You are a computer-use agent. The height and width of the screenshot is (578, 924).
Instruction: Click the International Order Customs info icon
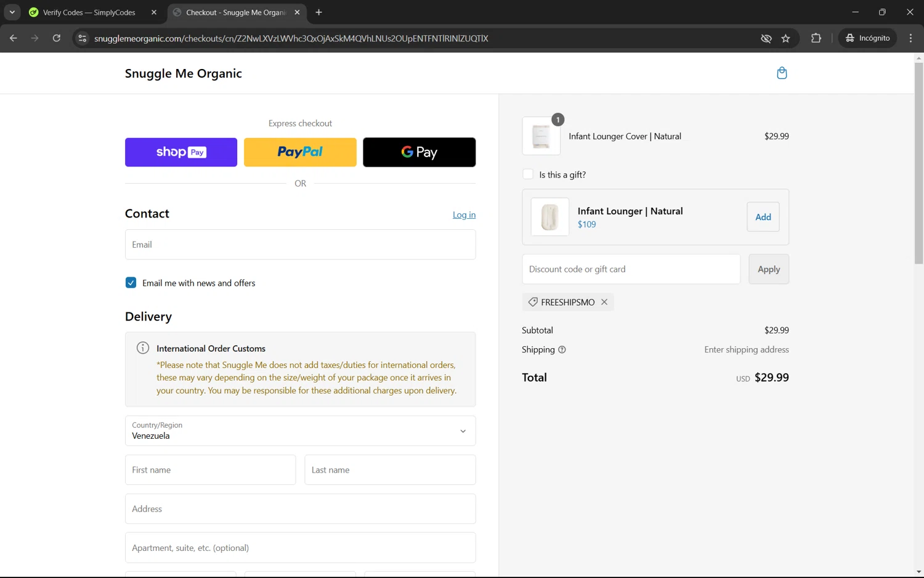pos(143,348)
